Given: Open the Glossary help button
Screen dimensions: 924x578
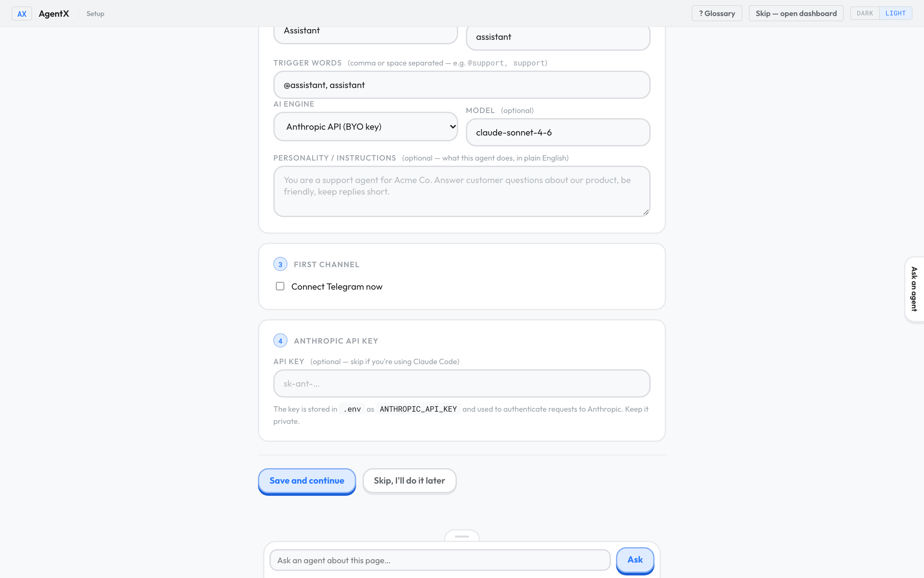Looking at the screenshot, I should tap(717, 13).
